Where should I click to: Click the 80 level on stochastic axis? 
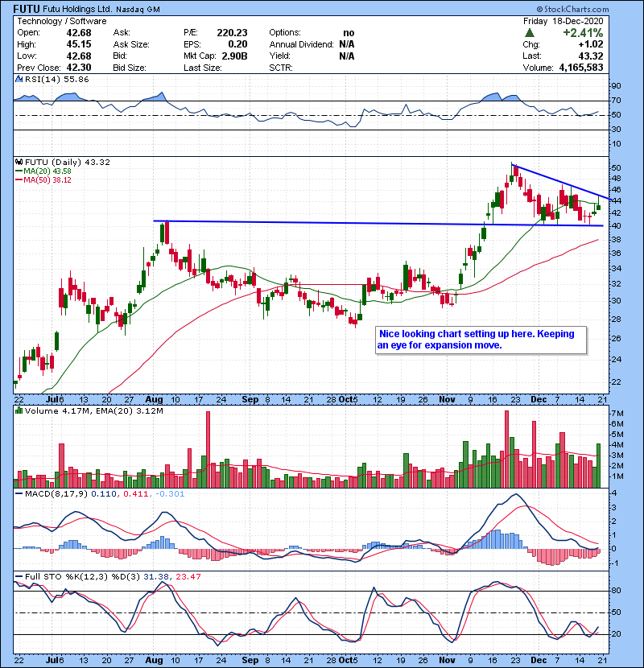[617, 591]
